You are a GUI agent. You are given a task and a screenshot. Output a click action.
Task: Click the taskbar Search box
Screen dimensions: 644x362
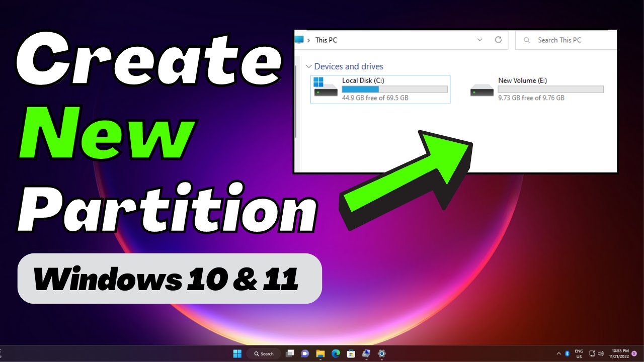pyautogui.click(x=264, y=353)
